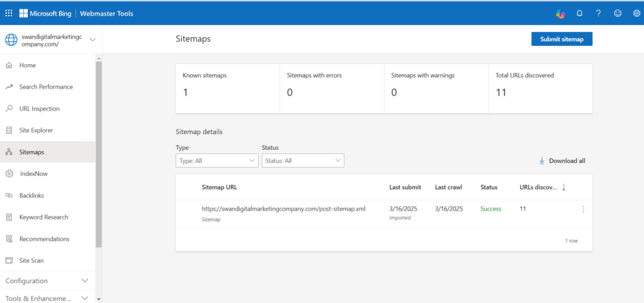This screenshot has width=644, height=303.
Task: Click the Success status cell
Action: [491, 209]
